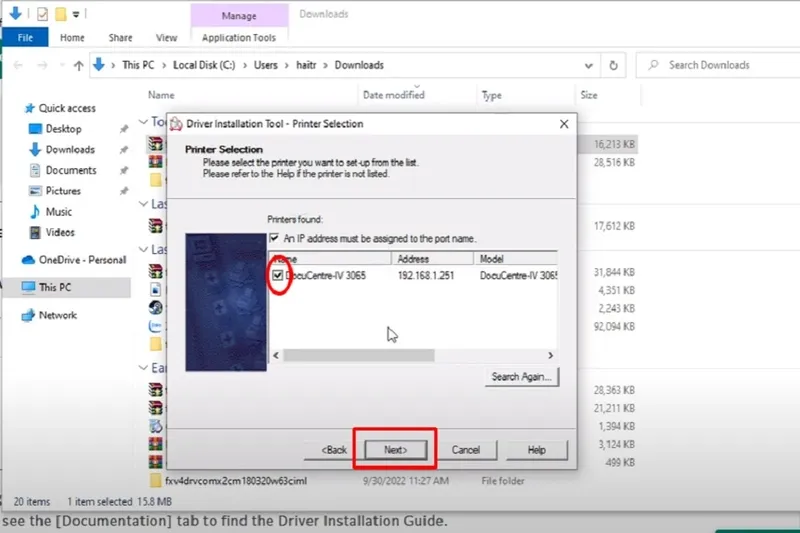The width and height of the screenshot is (800, 533).
Task: Click the Up arrow to parent folder
Action: (x=79, y=65)
